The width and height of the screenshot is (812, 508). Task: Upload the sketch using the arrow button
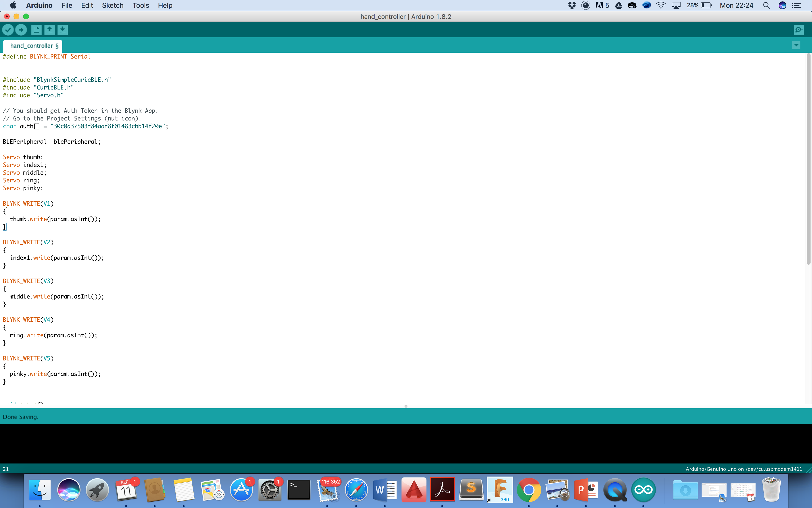pos(21,30)
